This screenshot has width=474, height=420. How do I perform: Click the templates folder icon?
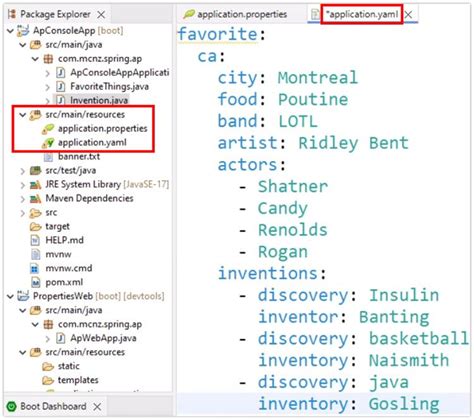click(48, 380)
